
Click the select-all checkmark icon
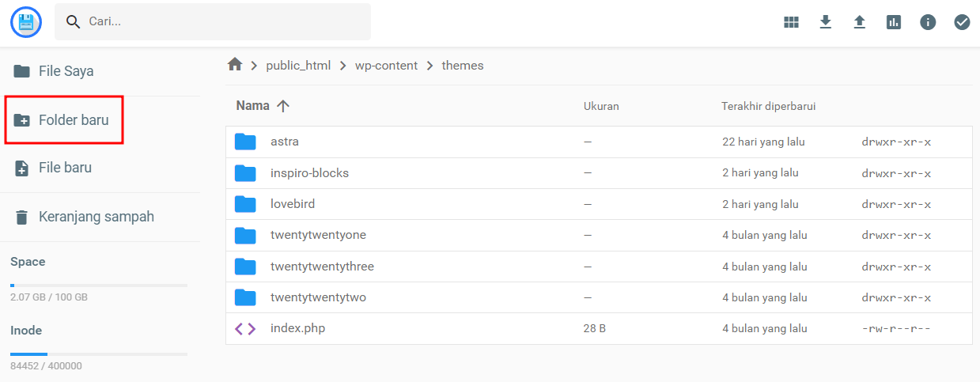point(962,22)
